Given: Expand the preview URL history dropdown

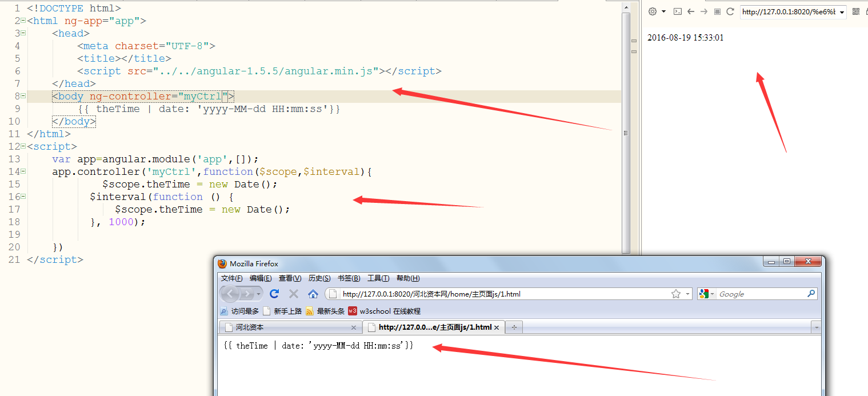Looking at the screenshot, I should [x=842, y=12].
